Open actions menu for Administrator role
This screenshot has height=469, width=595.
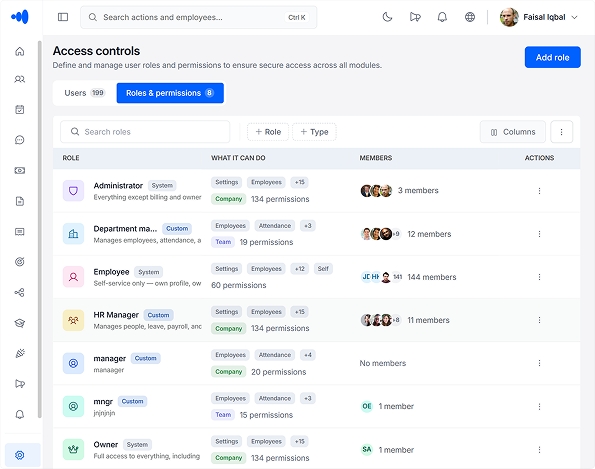pyautogui.click(x=539, y=190)
